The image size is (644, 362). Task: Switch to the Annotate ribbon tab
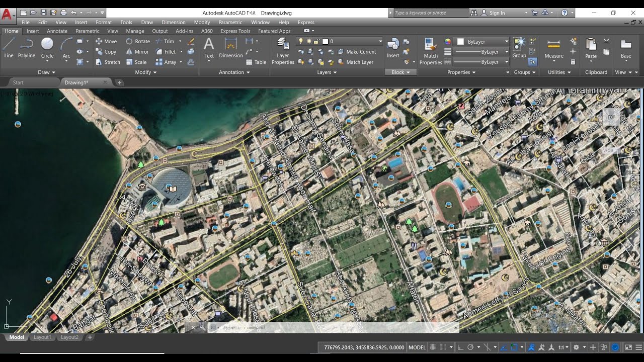tap(57, 31)
